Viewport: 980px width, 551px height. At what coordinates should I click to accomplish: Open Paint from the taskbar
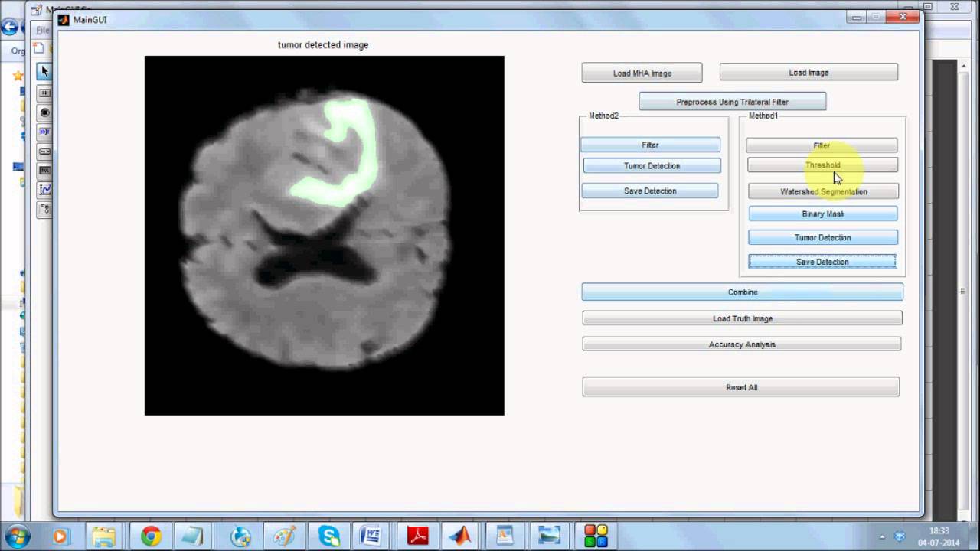point(284,536)
